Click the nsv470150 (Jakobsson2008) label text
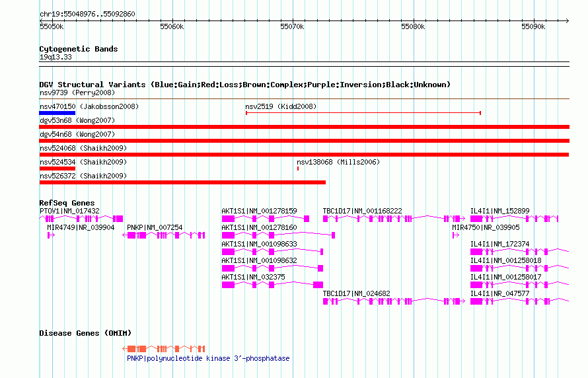Image resolution: width=588 pixels, height=378 pixels. click(89, 106)
